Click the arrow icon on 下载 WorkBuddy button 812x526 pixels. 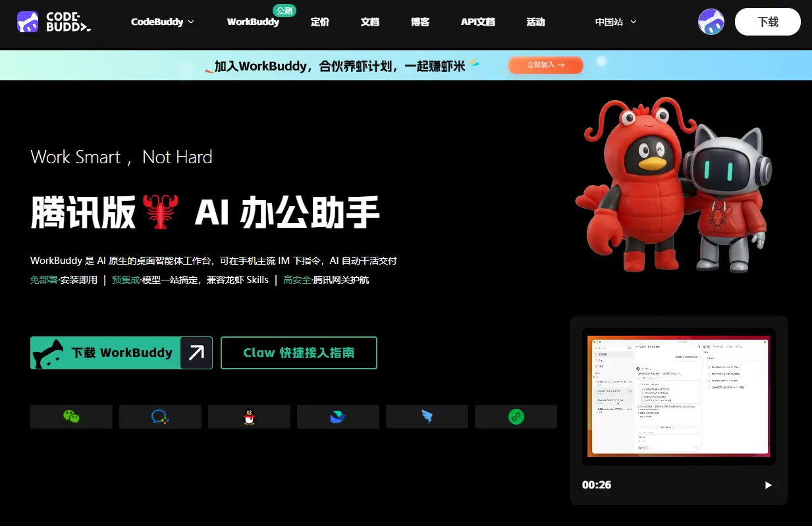coord(196,353)
